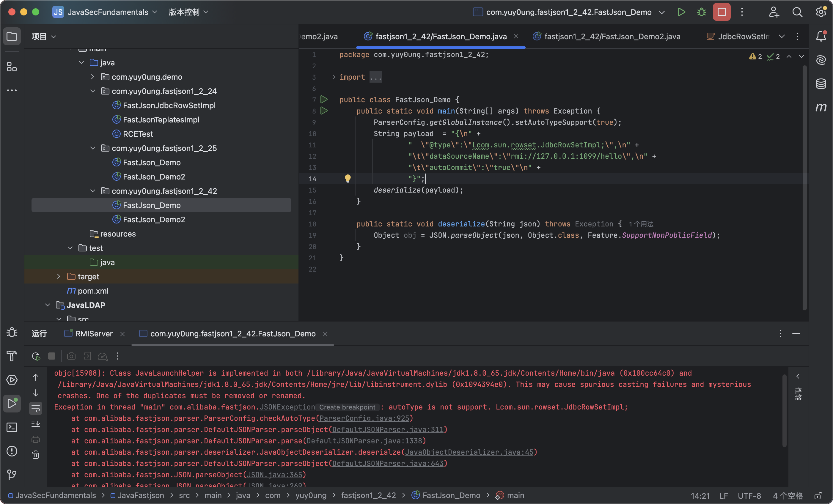Toggle soft-wrap in the run console
The width and height of the screenshot is (833, 504).
pyautogui.click(x=35, y=409)
